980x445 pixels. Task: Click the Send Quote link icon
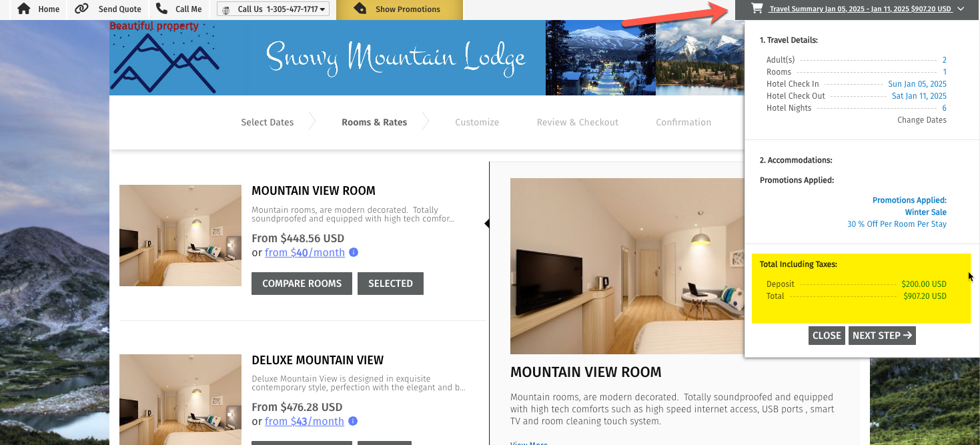tap(81, 9)
